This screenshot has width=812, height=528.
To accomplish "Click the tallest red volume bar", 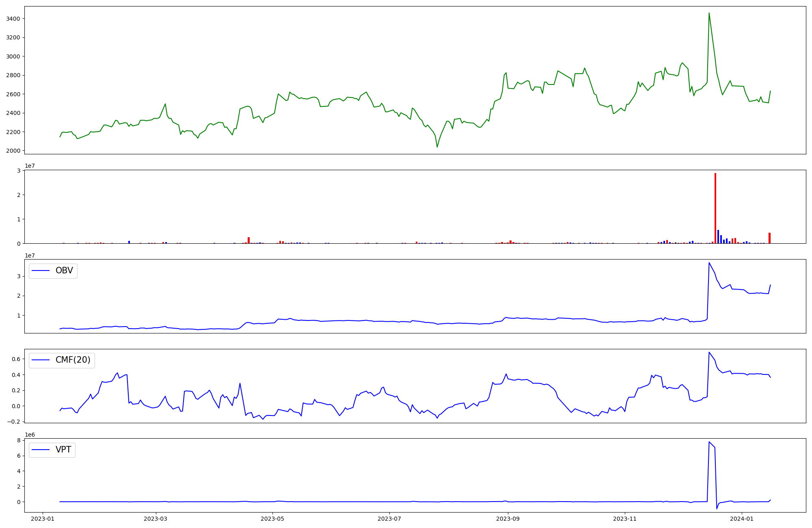I will coord(715,207).
